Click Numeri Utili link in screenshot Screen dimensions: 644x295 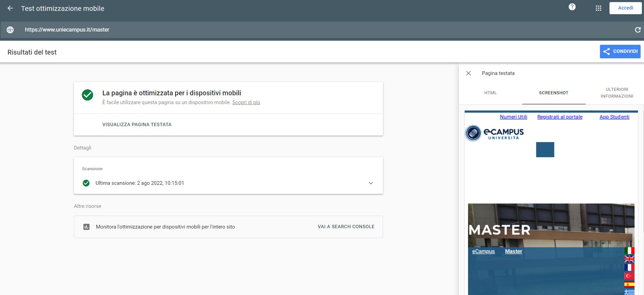pyautogui.click(x=514, y=117)
